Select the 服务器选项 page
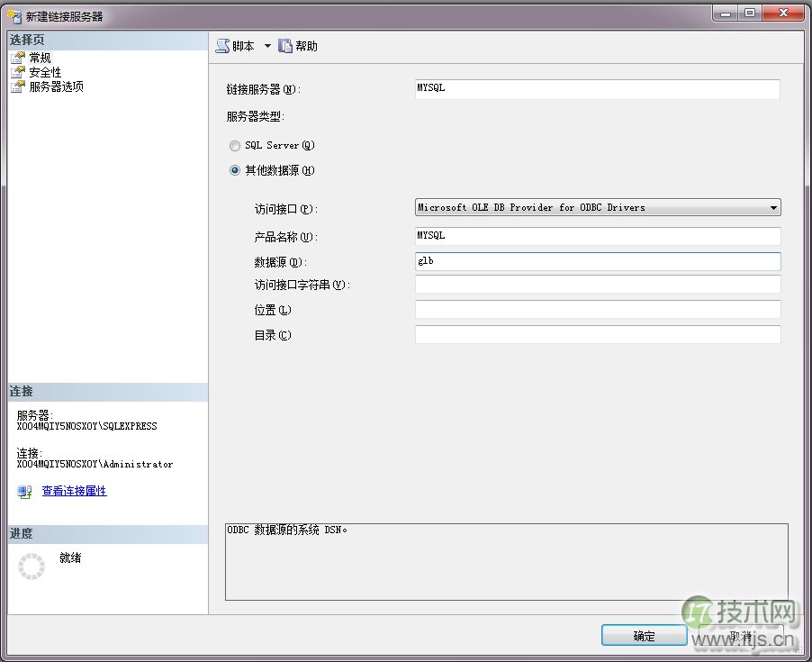Image resolution: width=812 pixels, height=662 pixels. pyautogui.click(x=56, y=86)
